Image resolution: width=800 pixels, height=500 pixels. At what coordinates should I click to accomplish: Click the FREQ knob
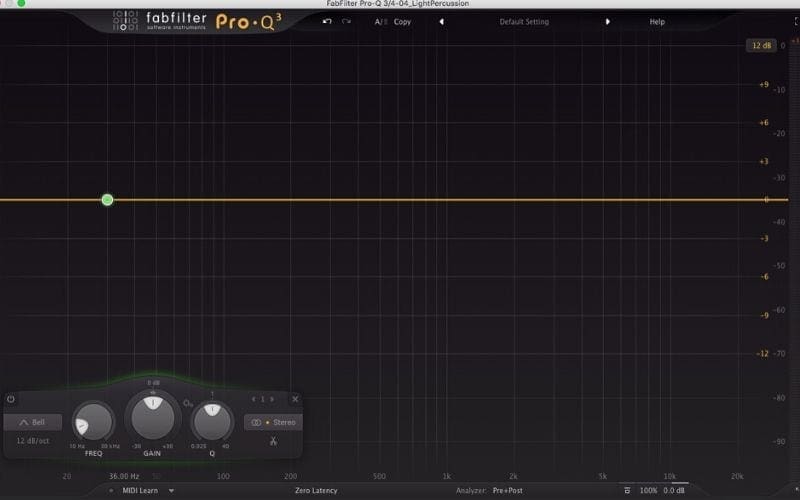(93, 422)
